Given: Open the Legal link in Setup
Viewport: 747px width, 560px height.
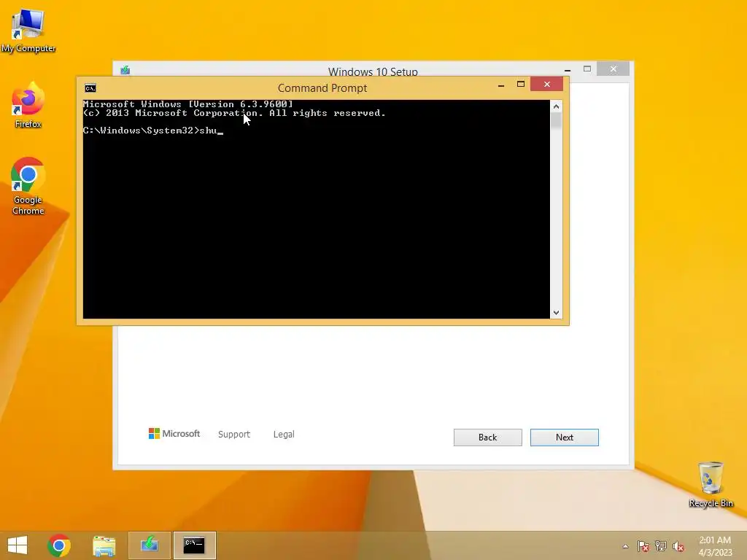Looking at the screenshot, I should (284, 435).
